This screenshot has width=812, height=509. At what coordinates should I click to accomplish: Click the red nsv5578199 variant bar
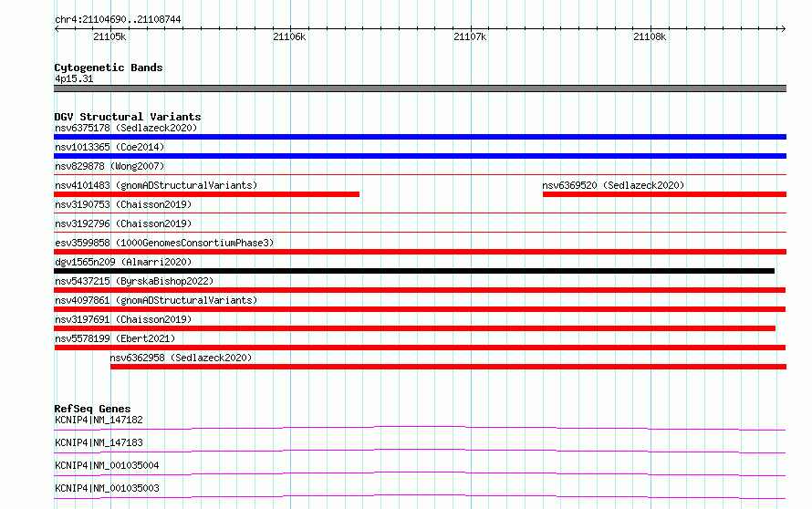(420, 348)
